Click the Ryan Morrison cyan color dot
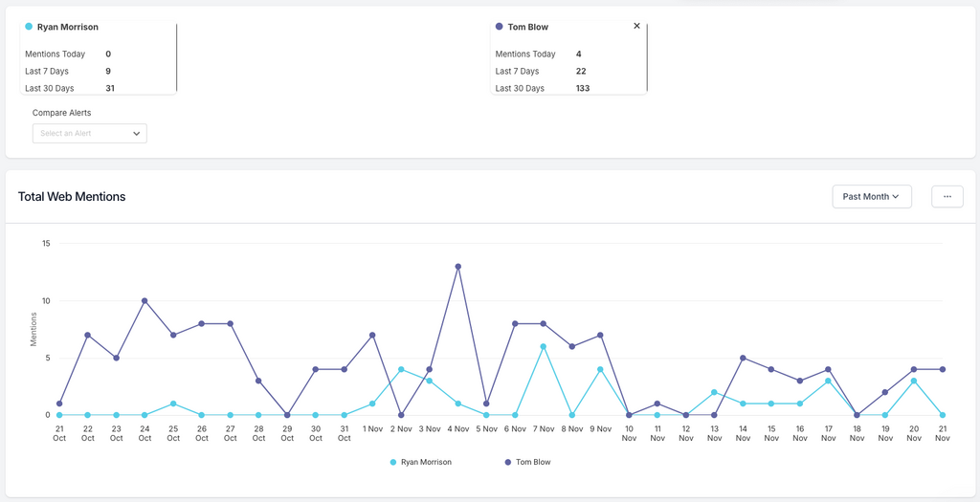The image size is (980, 502). point(29,27)
